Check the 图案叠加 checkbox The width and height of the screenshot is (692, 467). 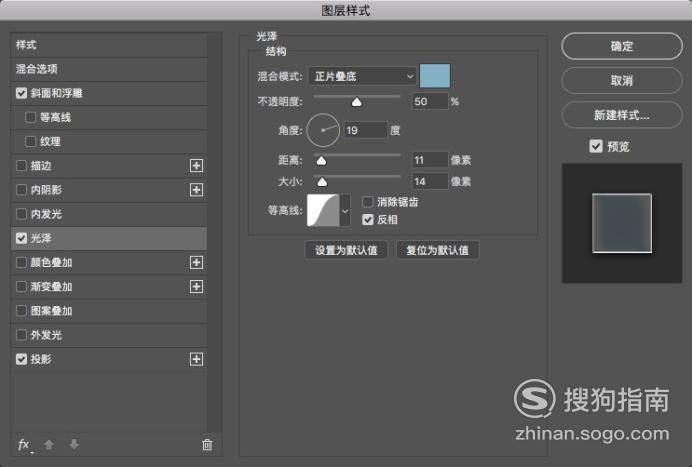point(21,311)
